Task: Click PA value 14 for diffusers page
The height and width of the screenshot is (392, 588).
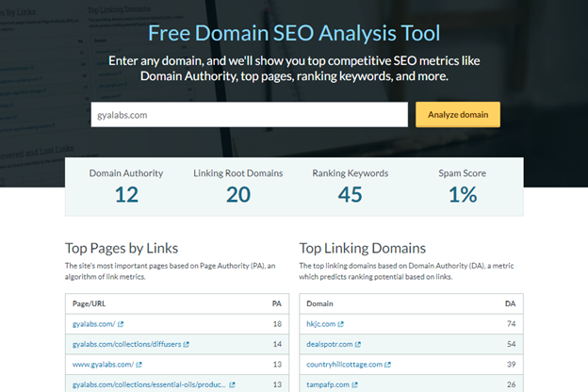Action: point(277,344)
